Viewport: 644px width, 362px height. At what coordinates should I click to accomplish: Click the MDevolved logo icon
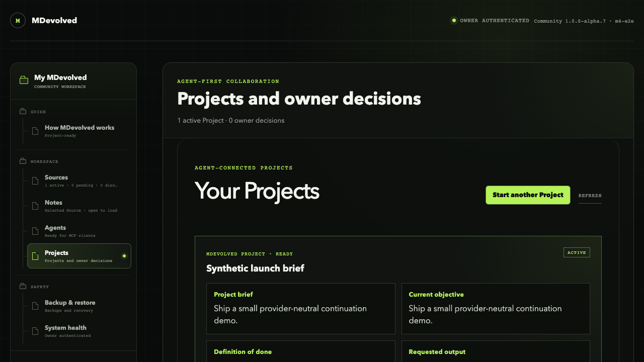[x=18, y=21]
